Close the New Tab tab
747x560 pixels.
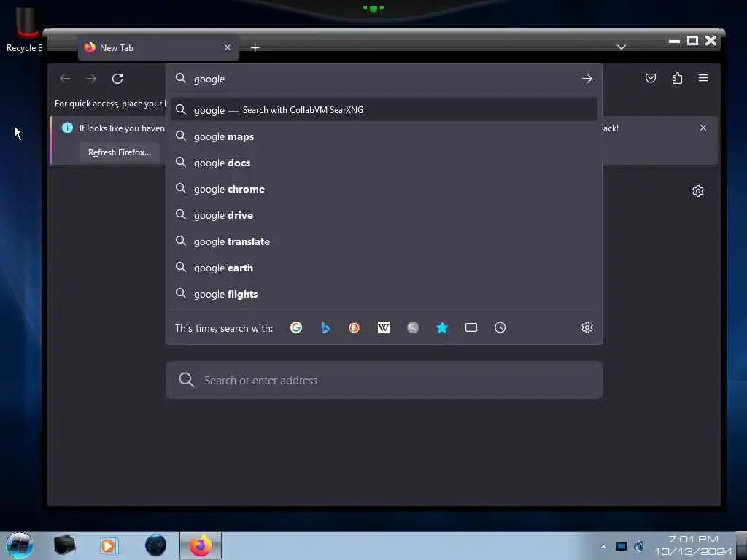coord(228,47)
